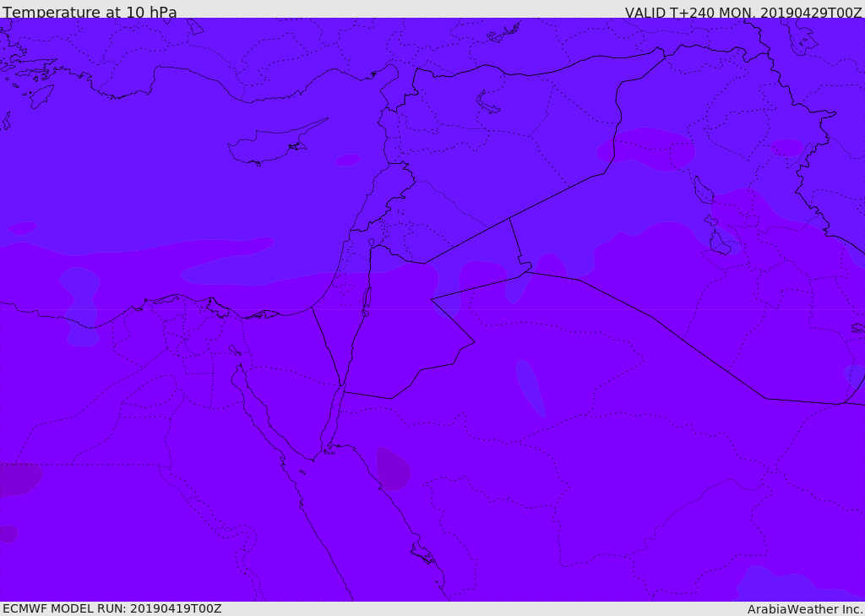Click the 'ArabiaWeather Inc' credit text
This screenshot has width=865, height=616.
coord(805,609)
